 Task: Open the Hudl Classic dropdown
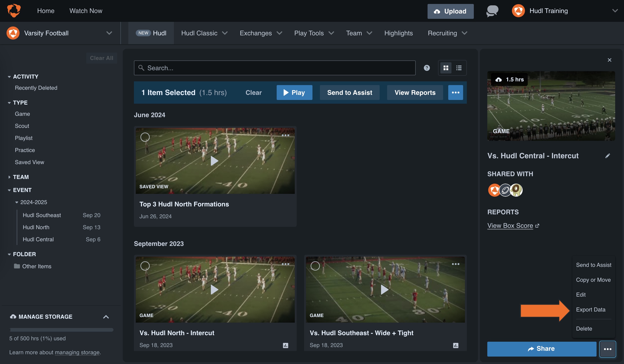[204, 33]
